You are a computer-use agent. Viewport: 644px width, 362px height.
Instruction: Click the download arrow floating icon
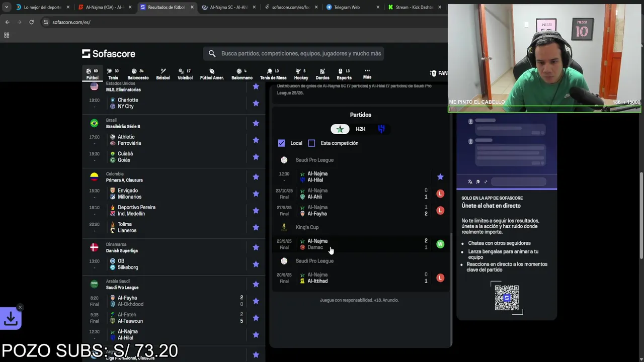pyautogui.click(x=11, y=319)
